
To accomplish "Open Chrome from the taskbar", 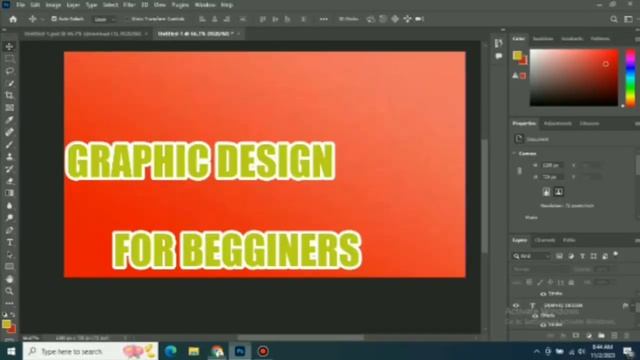I will point(217,351).
